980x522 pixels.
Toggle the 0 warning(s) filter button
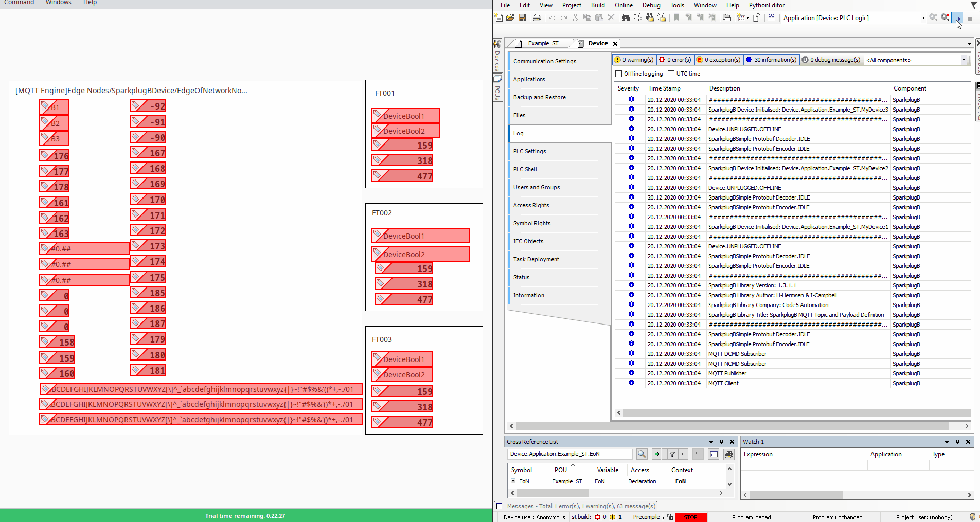(x=635, y=60)
